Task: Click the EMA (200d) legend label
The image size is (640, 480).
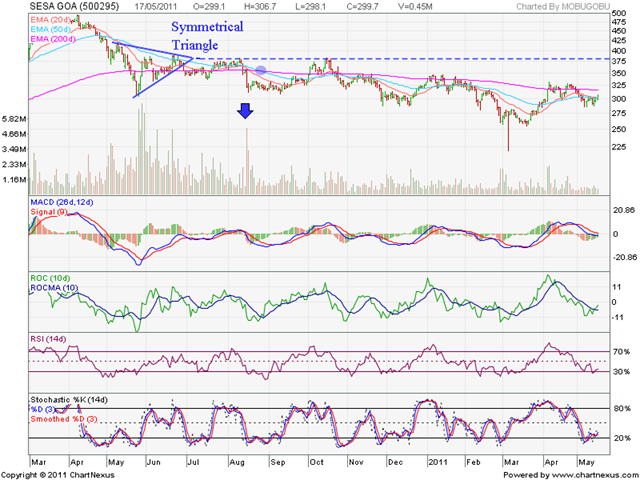Action: [x=53, y=39]
